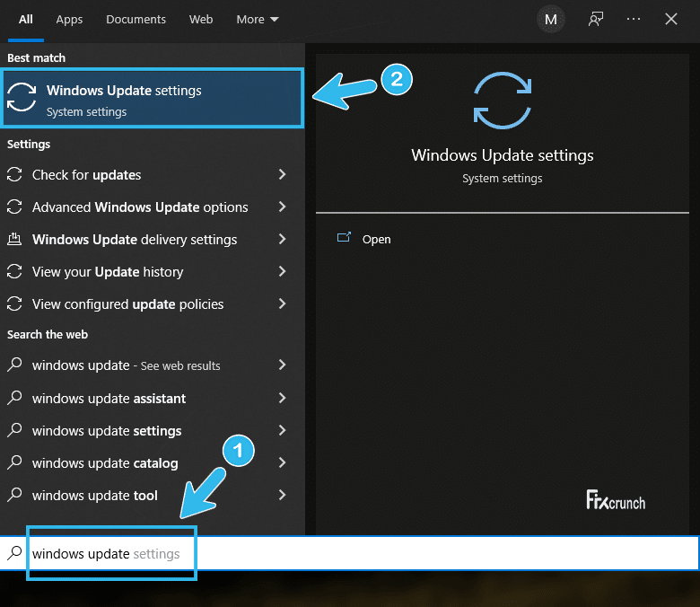Open the feedback icon in the top bar

pos(596,19)
